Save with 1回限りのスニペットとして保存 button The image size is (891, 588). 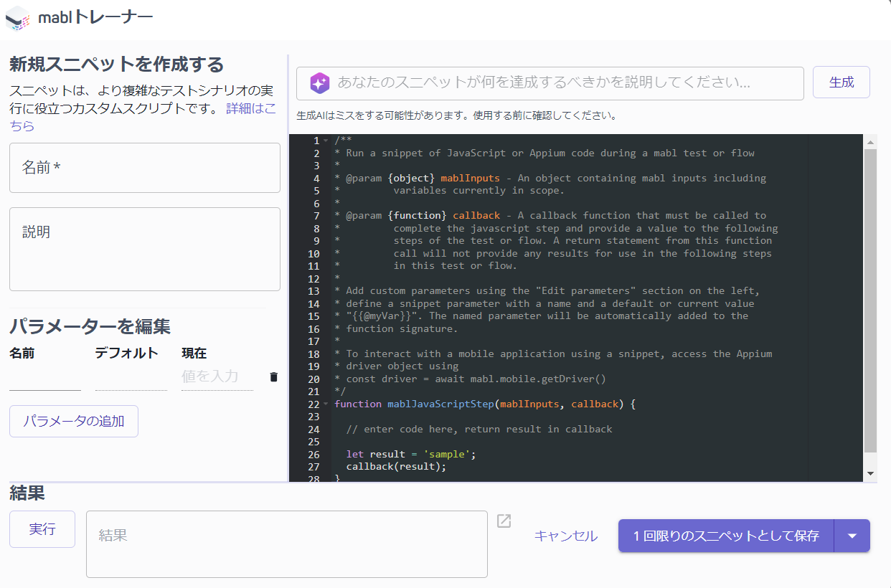tap(726, 536)
